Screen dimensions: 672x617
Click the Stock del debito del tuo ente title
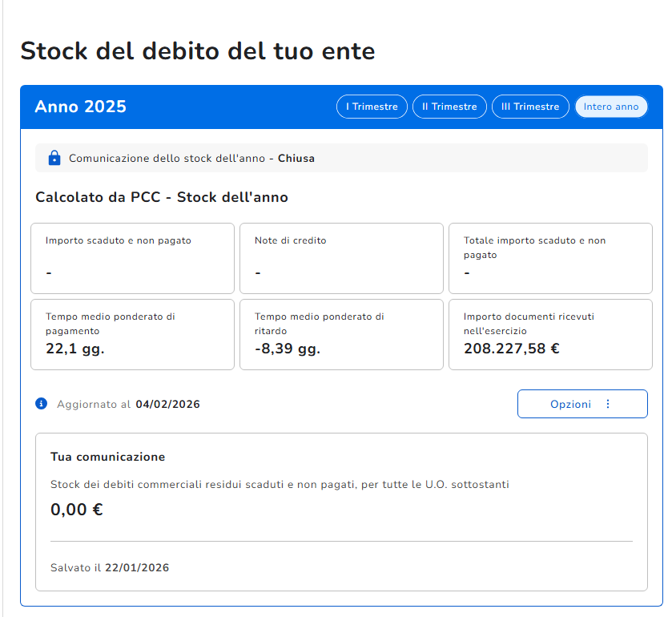click(198, 51)
